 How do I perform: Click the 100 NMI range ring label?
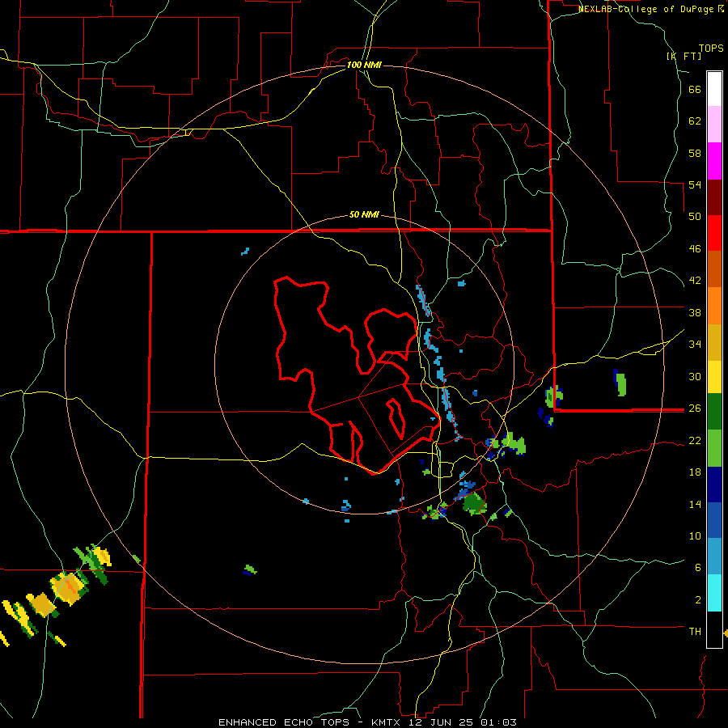coord(364,65)
